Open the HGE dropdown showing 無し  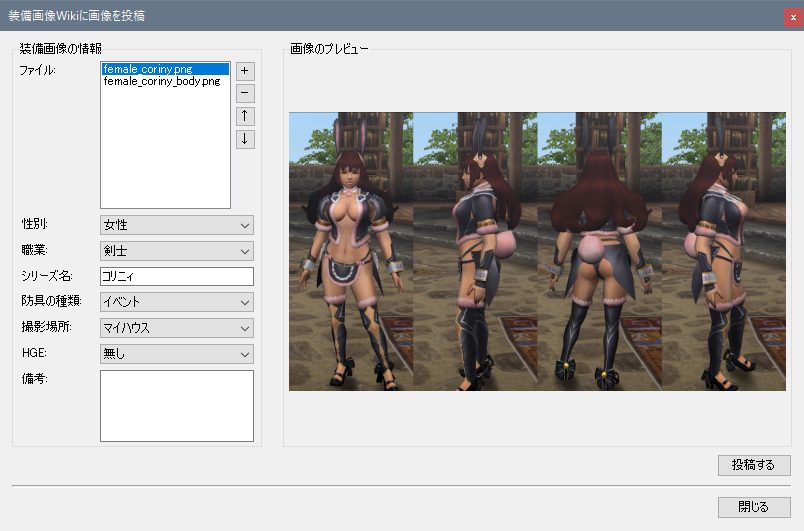click(176, 354)
